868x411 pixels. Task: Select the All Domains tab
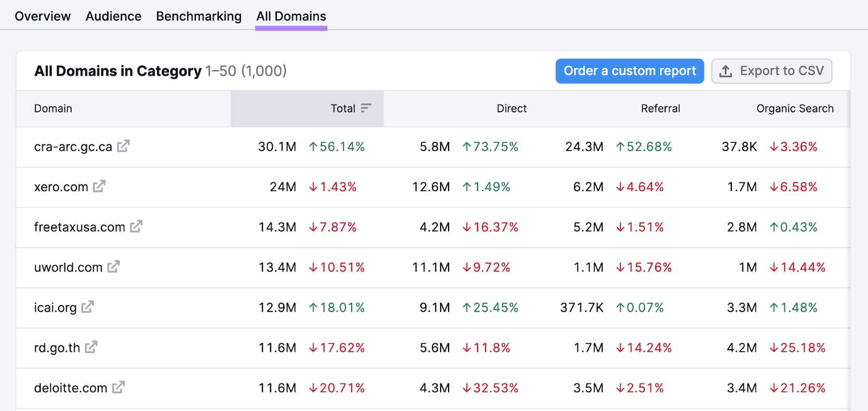[291, 16]
